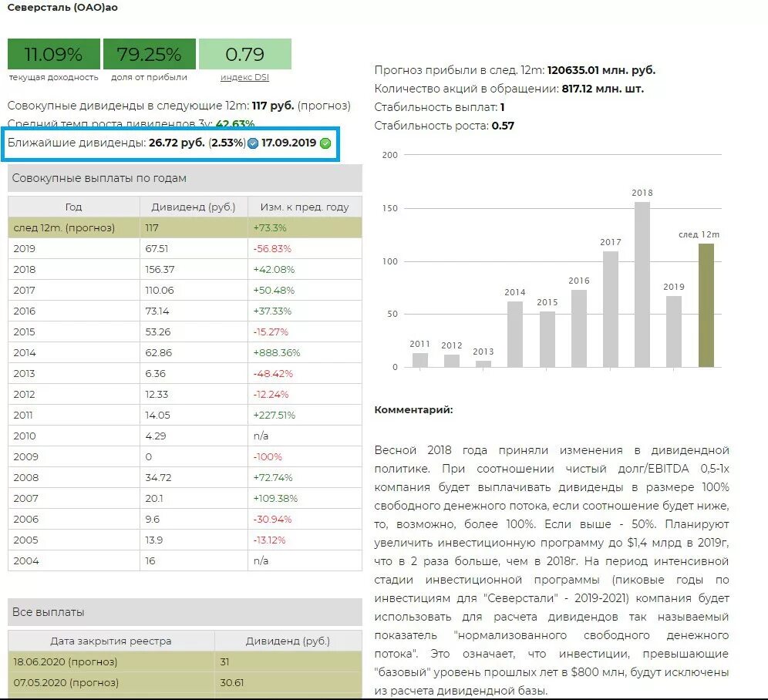Click the 817.12 млн. шт. shares value
Screen dimensions: 768x700
point(602,89)
